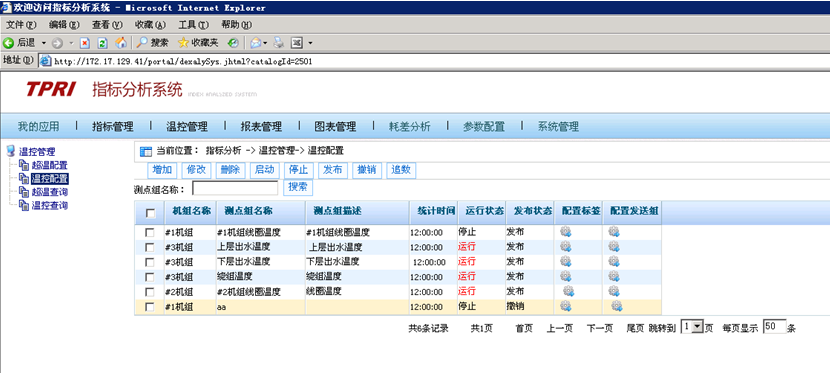Check the aa row checkbox

click(x=150, y=307)
